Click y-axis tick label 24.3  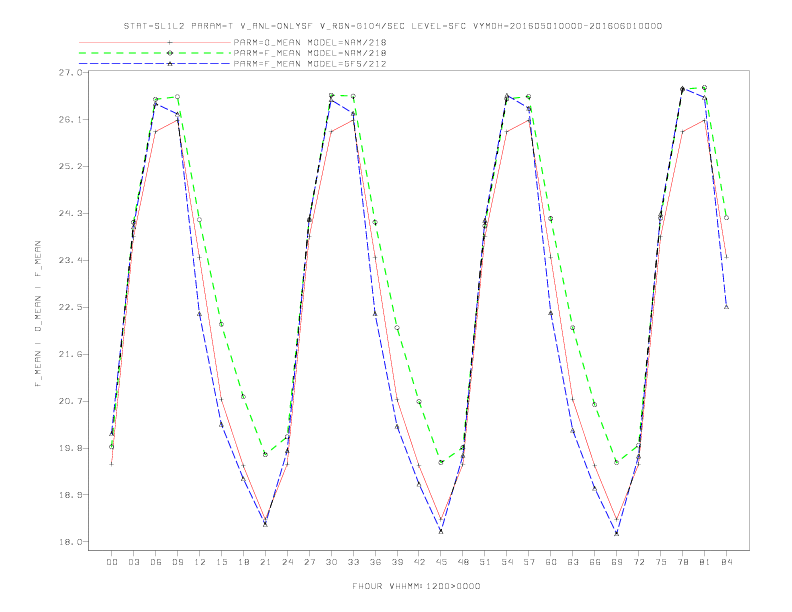point(70,214)
